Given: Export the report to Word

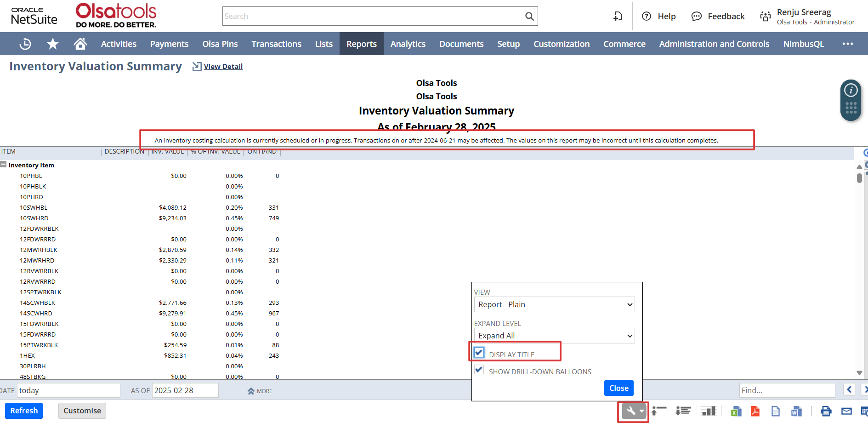Looking at the screenshot, I should pos(796,411).
